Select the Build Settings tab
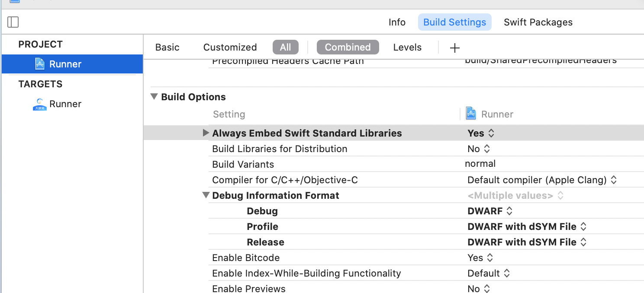 (x=454, y=22)
